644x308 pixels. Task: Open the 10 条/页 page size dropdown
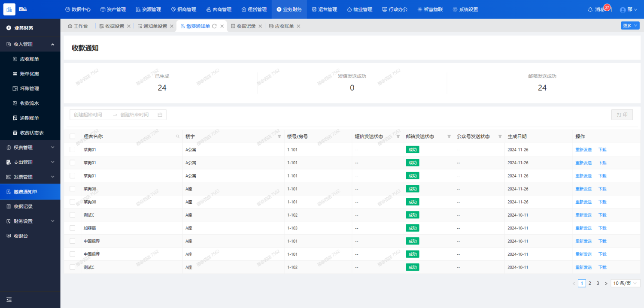point(625,283)
